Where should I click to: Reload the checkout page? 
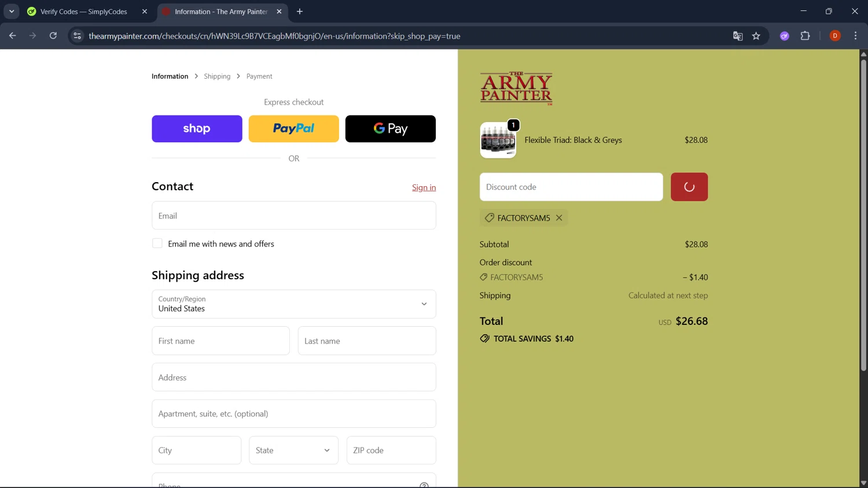(x=53, y=36)
